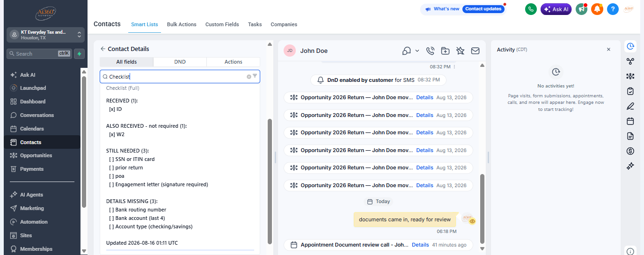Close the Activity panel
This screenshot has width=644, height=255.
coord(608,49)
